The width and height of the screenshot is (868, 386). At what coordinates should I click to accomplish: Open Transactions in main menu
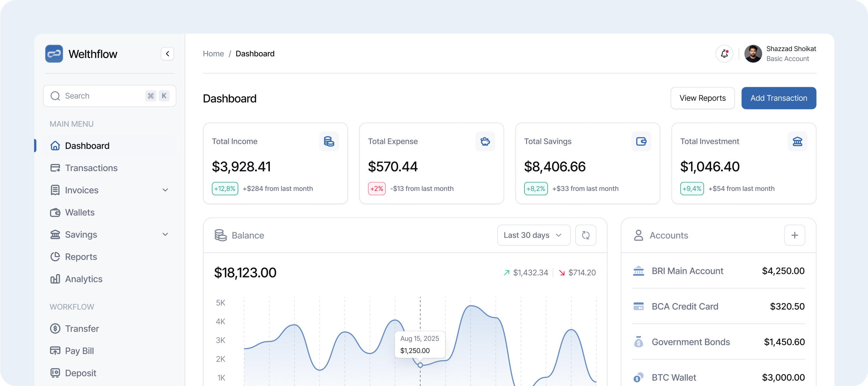[x=91, y=168]
